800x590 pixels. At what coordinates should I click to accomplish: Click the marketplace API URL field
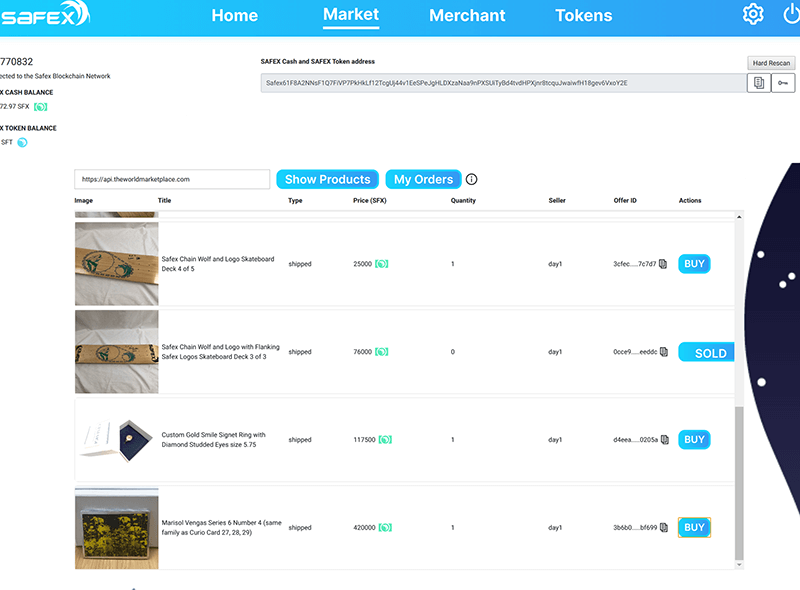(x=172, y=179)
